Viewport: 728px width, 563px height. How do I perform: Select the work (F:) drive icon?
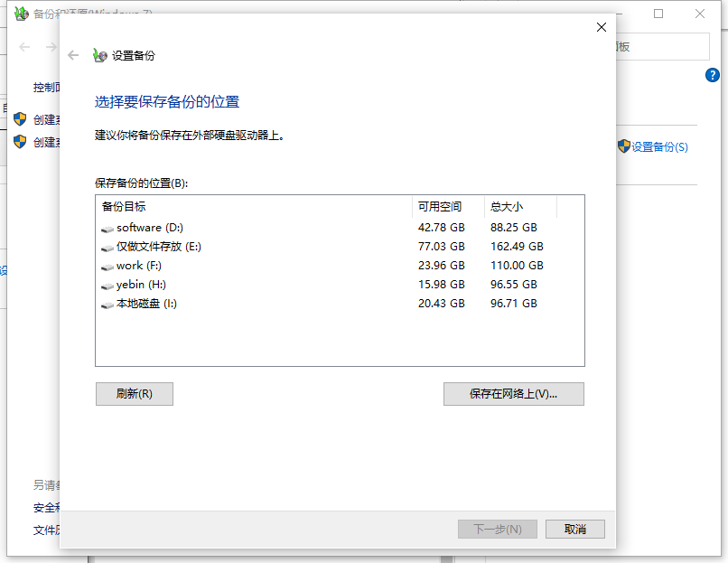(x=108, y=265)
